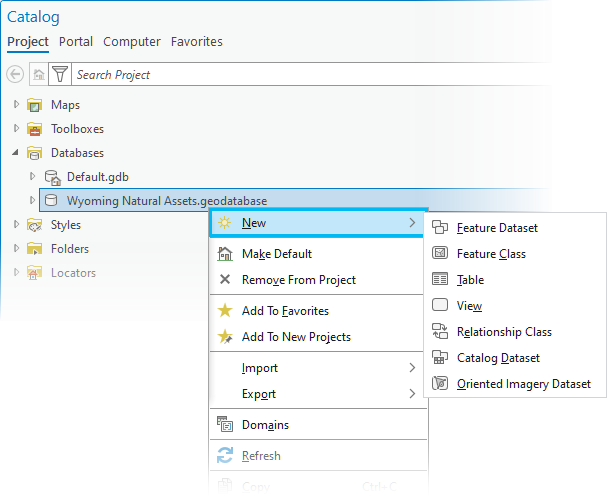Switch to the Portal tab
Image resolution: width=607 pixels, height=500 pixels.
tap(76, 42)
